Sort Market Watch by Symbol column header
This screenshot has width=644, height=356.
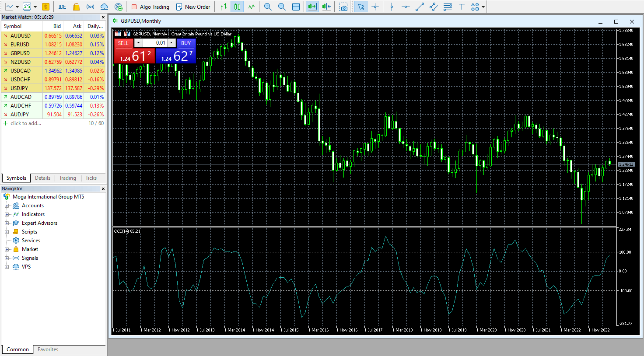tap(22, 26)
